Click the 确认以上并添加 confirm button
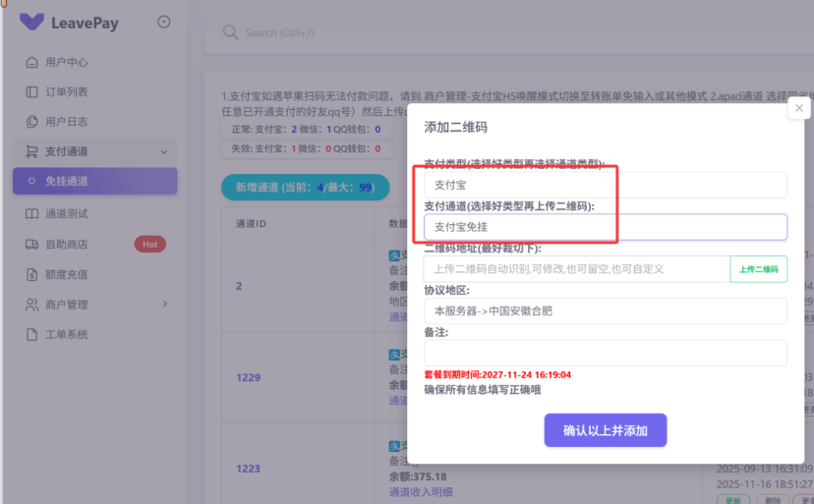The height and width of the screenshot is (504, 814). pos(605,430)
